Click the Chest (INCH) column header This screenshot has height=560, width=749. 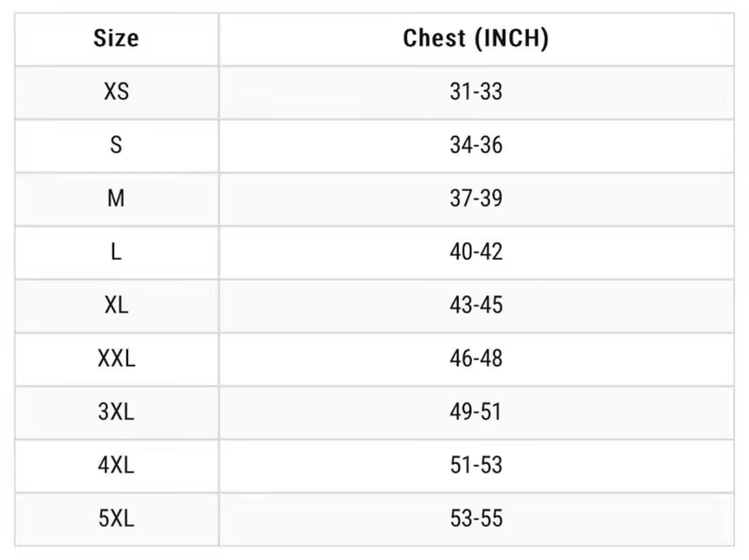click(x=476, y=38)
